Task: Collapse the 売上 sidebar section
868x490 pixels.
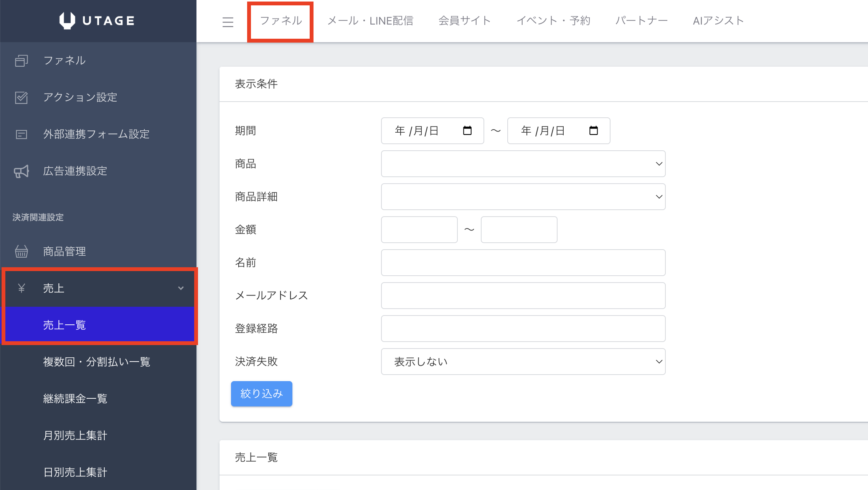Action: tap(181, 288)
